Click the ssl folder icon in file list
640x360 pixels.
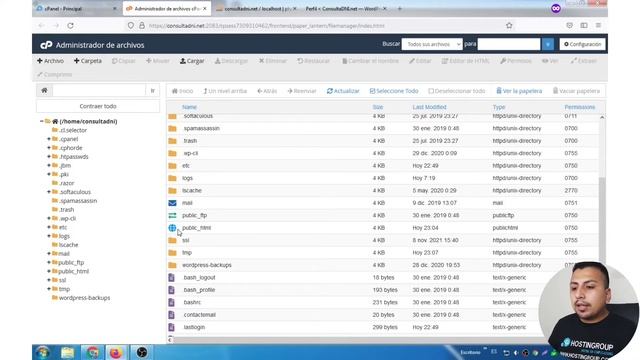coord(172,240)
